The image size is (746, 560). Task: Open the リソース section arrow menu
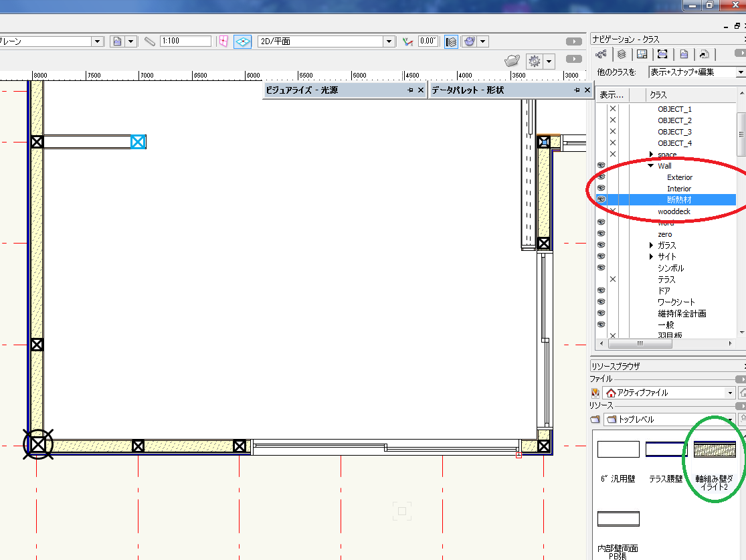click(740, 406)
